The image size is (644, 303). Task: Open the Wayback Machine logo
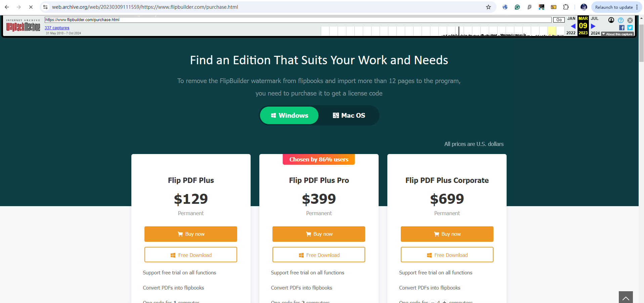[23, 26]
